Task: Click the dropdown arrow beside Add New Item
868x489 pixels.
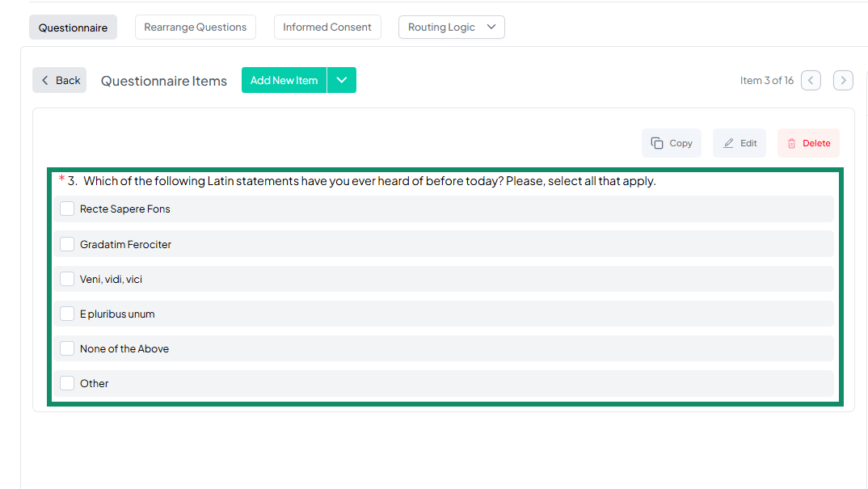Action: pyautogui.click(x=341, y=80)
